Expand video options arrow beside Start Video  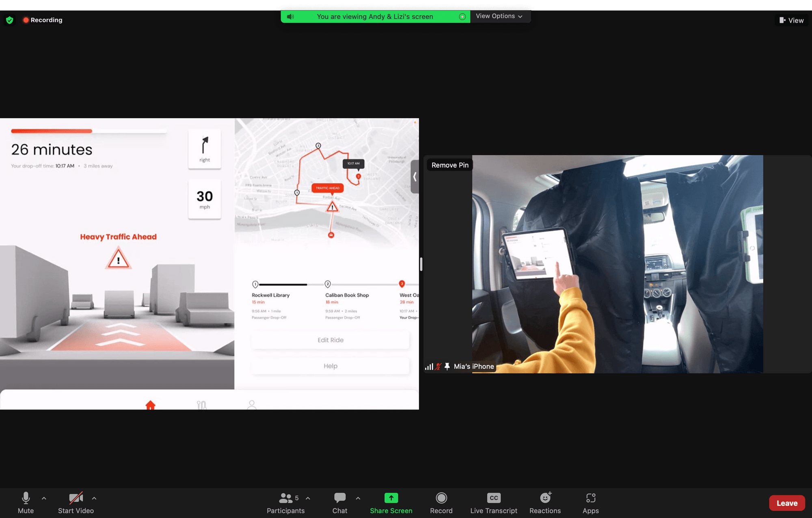[94, 498]
